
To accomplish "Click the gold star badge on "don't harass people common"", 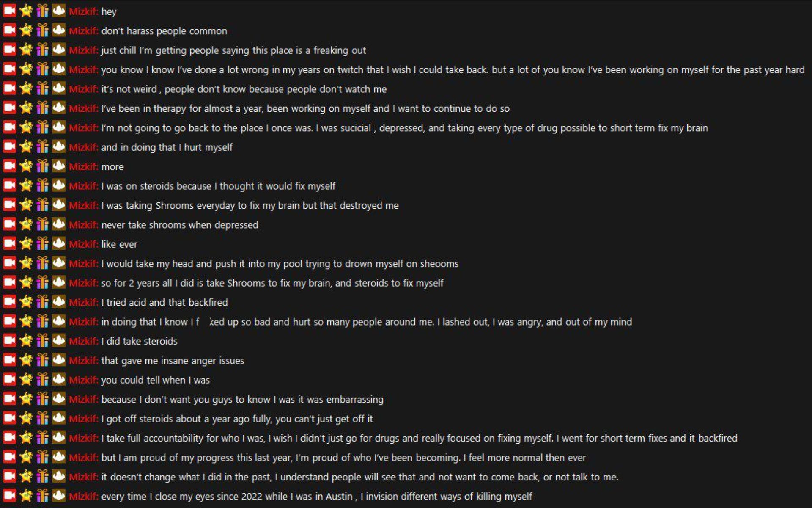I will [26, 31].
